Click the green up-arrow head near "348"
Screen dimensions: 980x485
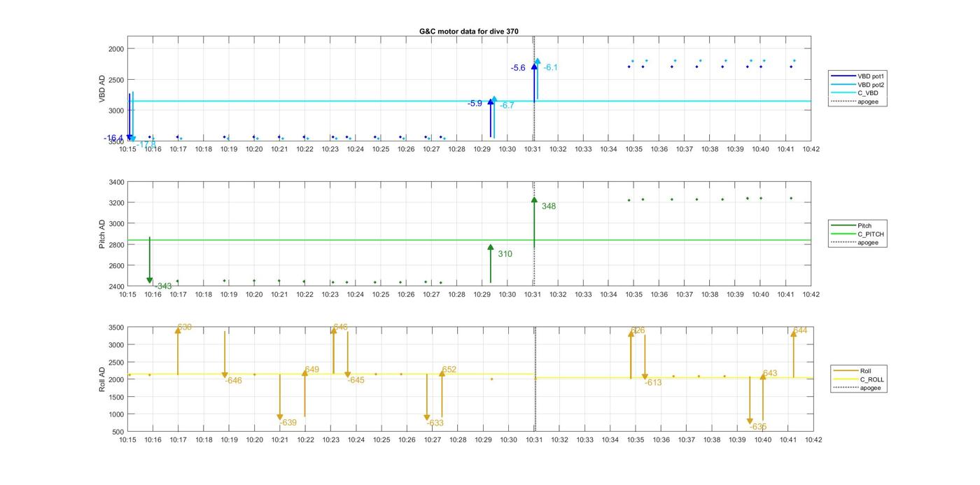click(x=534, y=200)
